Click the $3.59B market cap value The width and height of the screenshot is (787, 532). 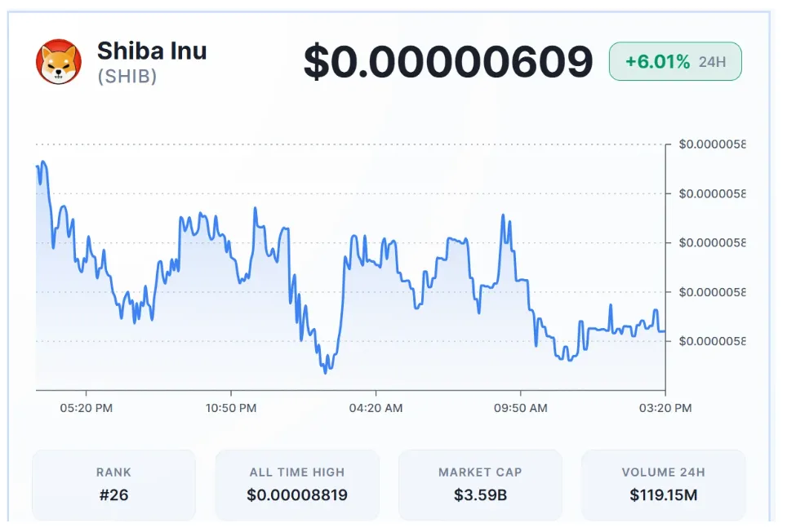point(480,494)
